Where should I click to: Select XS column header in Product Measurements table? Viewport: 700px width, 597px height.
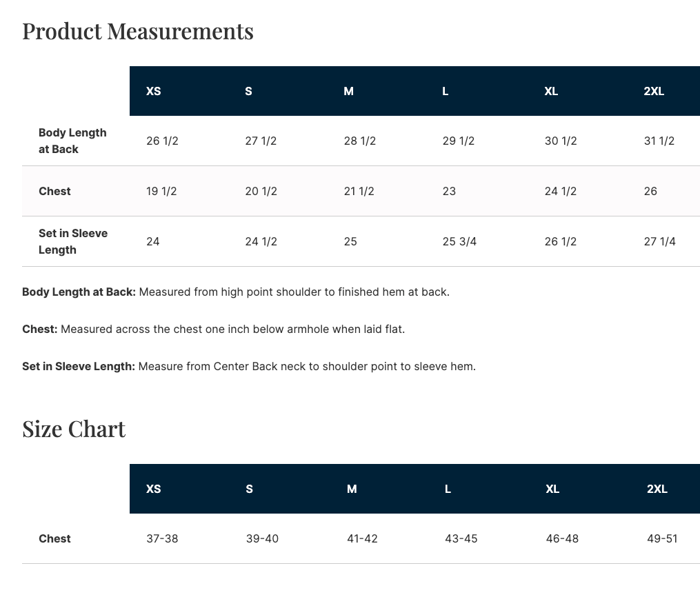click(154, 91)
